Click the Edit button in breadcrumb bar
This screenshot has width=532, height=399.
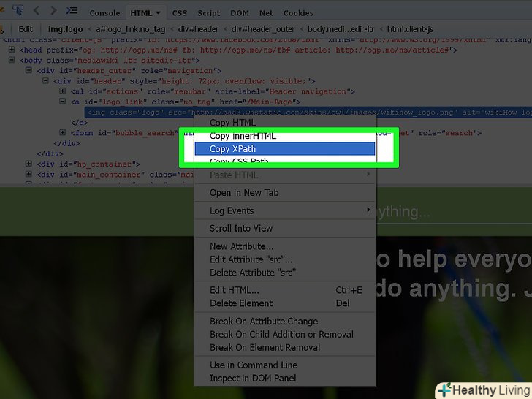pos(26,29)
